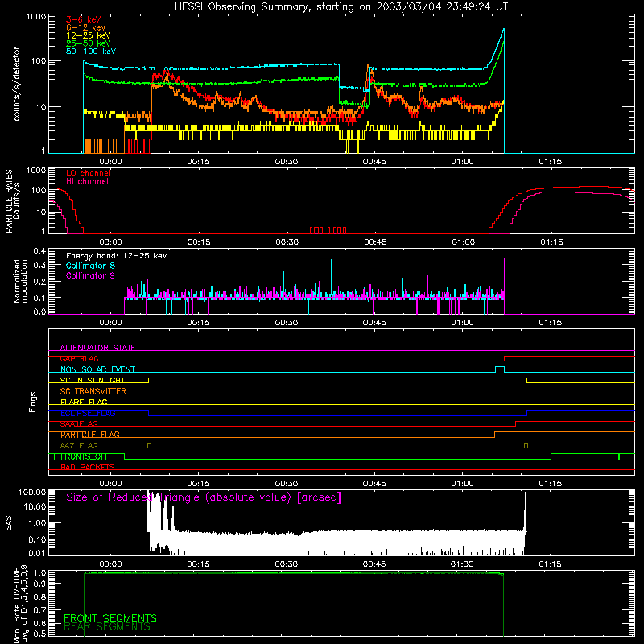644x644 pixels.
Task: Click the ECLIPSE_FLAG label
Action: (88, 413)
